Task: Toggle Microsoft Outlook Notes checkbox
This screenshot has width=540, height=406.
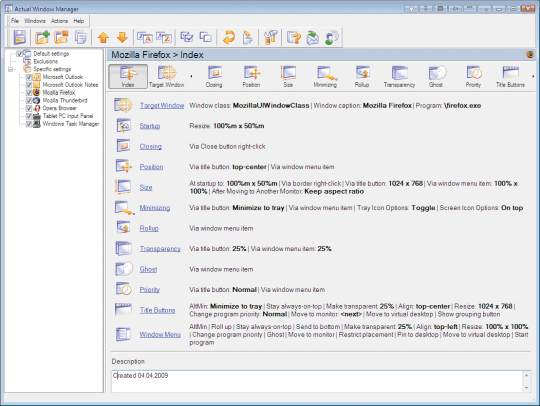Action: click(x=29, y=85)
